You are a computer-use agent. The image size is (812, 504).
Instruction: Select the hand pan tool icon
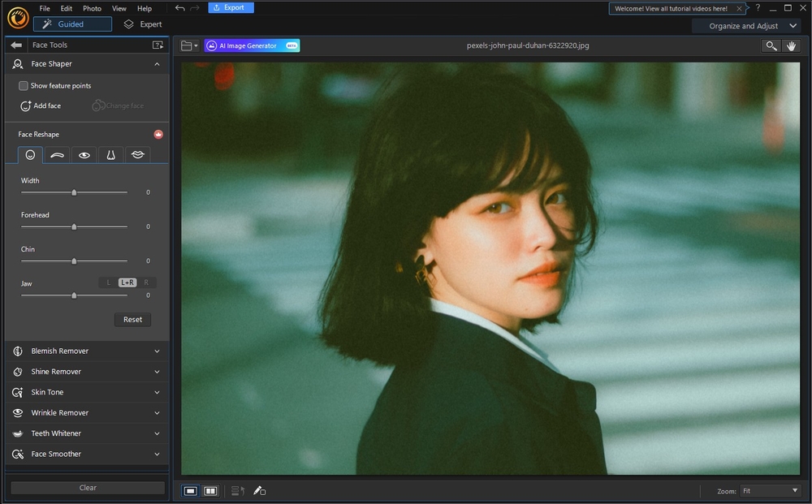tap(792, 45)
